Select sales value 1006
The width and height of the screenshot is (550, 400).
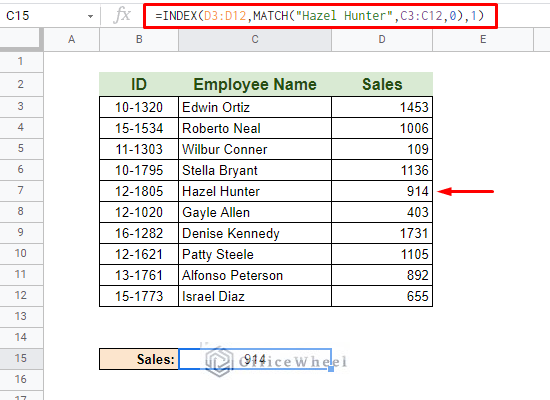point(382,128)
